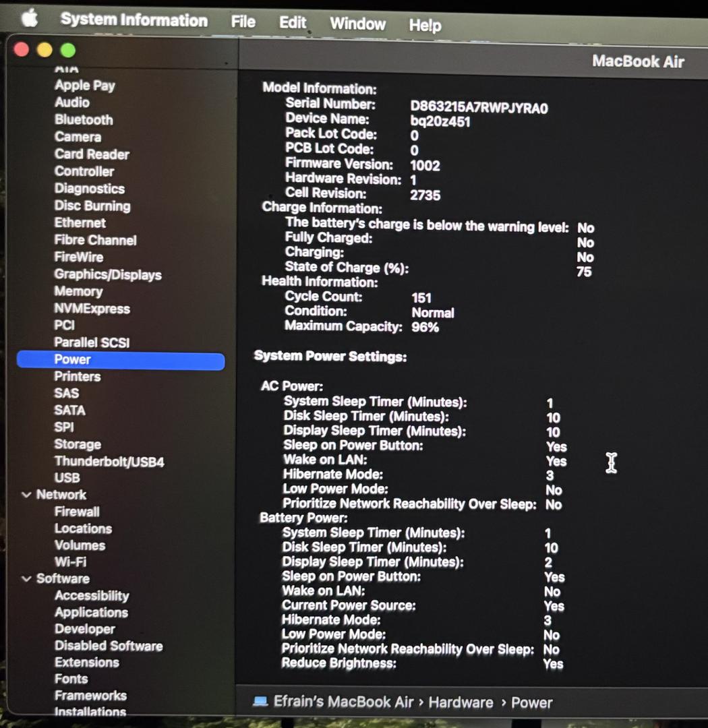The height and width of the screenshot is (728, 708).
Task: Click device name value bq20z451
Action: pyautogui.click(x=440, y=122)
